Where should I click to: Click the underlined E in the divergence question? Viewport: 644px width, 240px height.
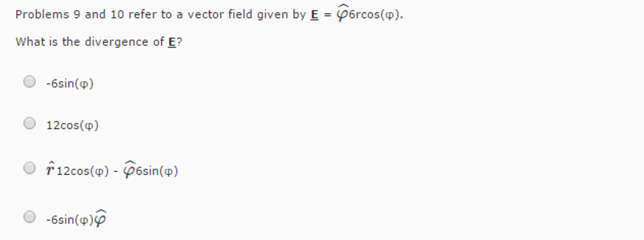click(x=172, y=42)
